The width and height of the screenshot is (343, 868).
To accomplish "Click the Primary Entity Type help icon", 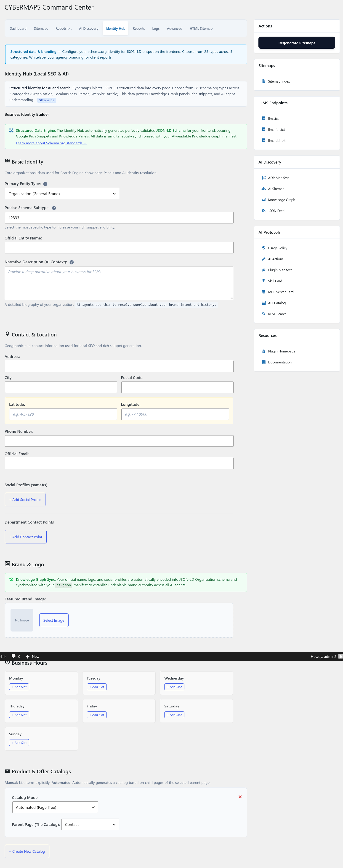I will pos(45,184).
